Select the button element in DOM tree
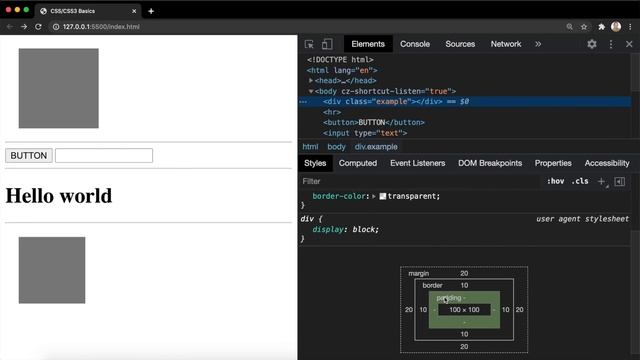Viewport: 640px width, 360px height. pos(374,122)
